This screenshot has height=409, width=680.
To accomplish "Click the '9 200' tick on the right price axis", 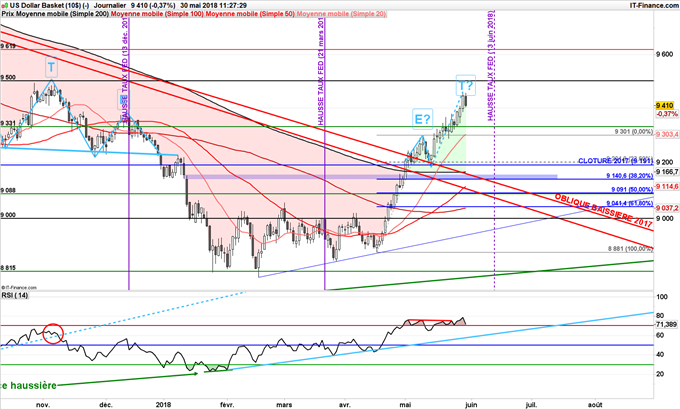I will [x=664, y=162].
